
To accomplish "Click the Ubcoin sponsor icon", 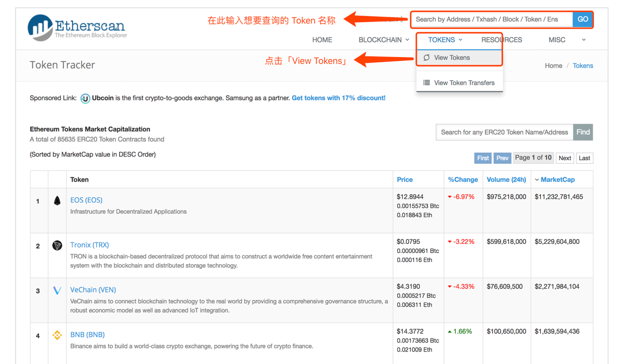I will pyautogui.click(x=85, y=98).
